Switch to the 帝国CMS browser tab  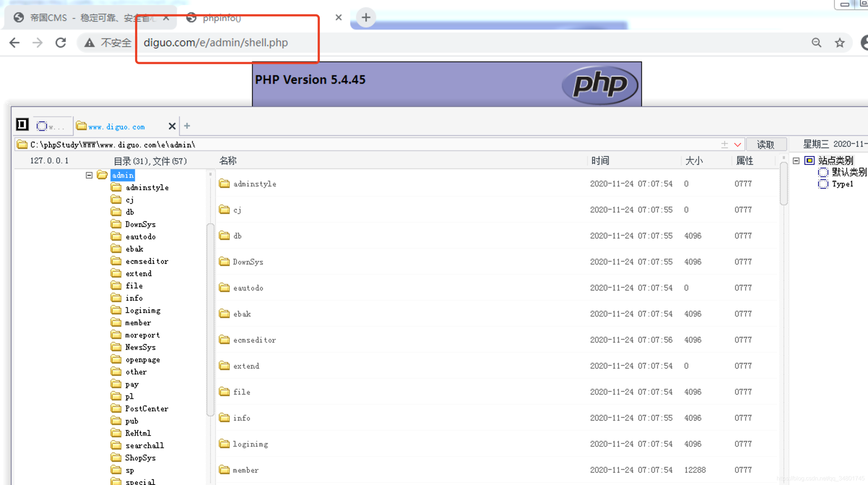pyautogui.click(x=91, y=17)
